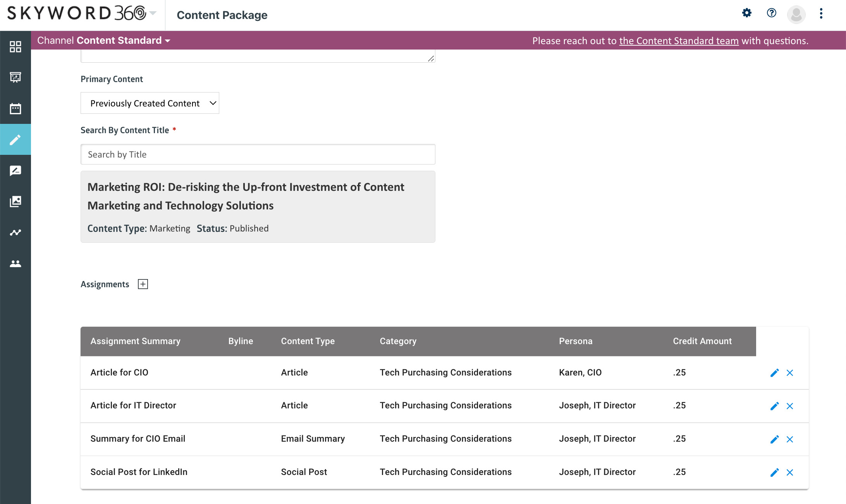Image resolution: width=846 pixels, height=504 pixels.
Task: Open the analytics line-chart sidebar icon
Action: coord(15,232)
